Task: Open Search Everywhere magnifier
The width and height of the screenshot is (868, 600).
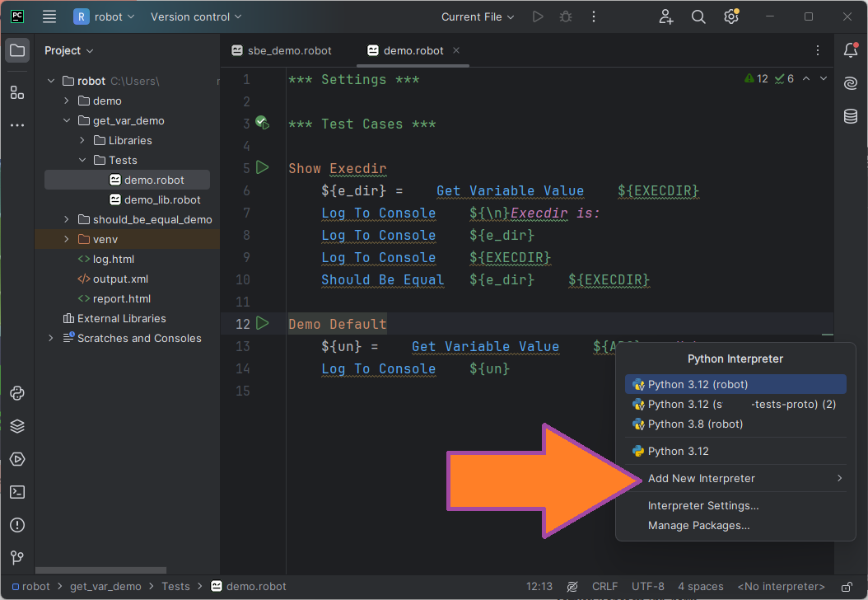Action: tap(698, 16)
